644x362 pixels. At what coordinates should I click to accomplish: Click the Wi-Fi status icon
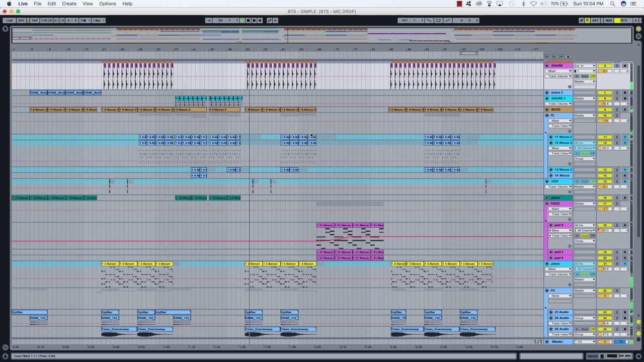[534, 4]
